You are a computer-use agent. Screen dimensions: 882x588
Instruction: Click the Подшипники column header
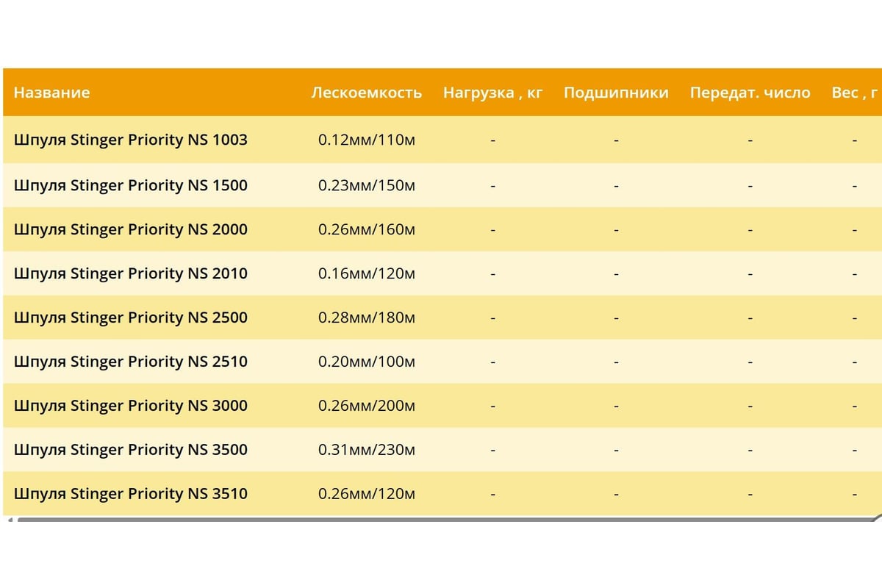(x=616, y=93)
